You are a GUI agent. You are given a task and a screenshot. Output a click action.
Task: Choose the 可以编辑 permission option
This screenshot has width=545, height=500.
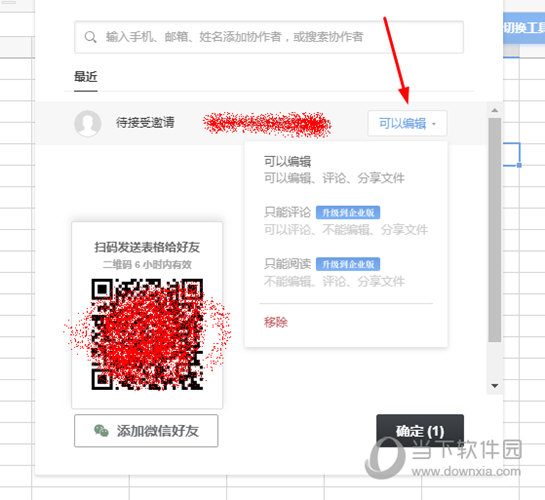tap(334, 170)
